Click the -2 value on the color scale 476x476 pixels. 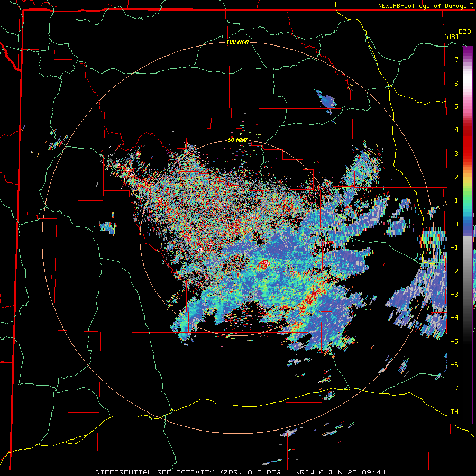(x=454, y=271)
